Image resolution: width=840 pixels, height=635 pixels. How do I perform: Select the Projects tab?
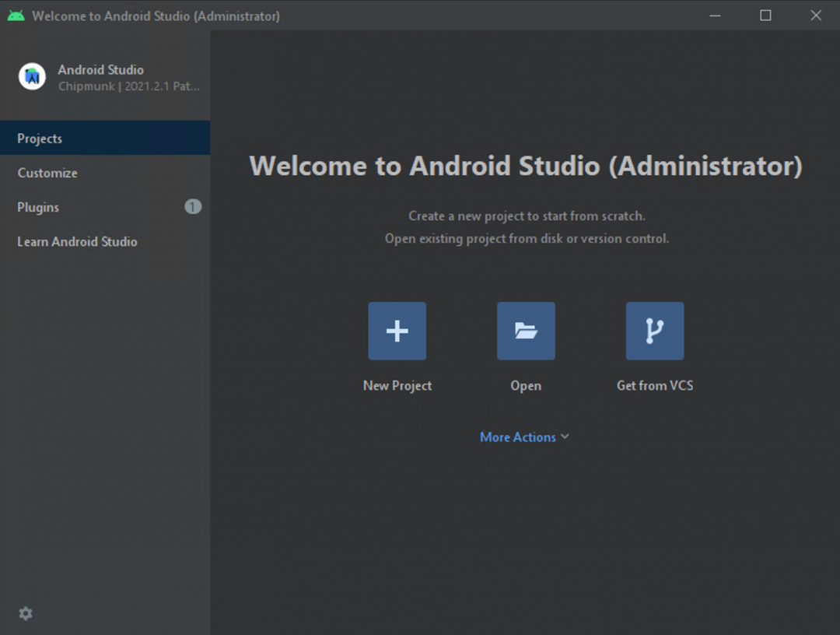[x=40, y=139]
